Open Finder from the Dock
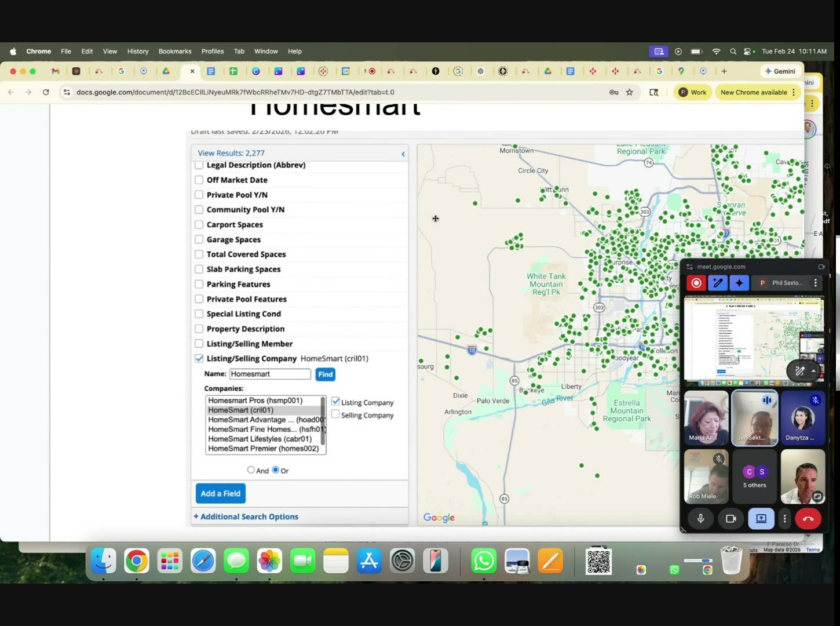Image resolution: width=840 pixels, height=626 pixels. (104, 561)
